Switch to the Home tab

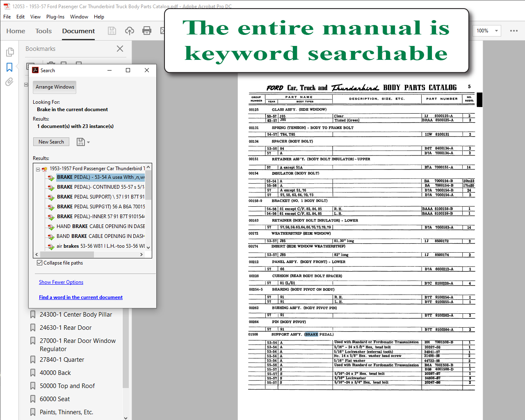pyautogui.click(x=16, y=31)
